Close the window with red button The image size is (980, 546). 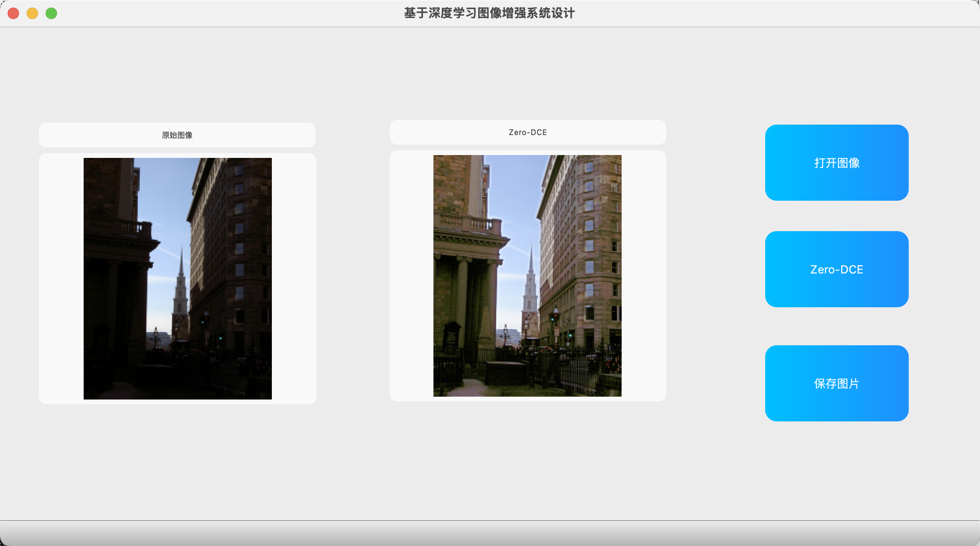[x=13, y=13]
